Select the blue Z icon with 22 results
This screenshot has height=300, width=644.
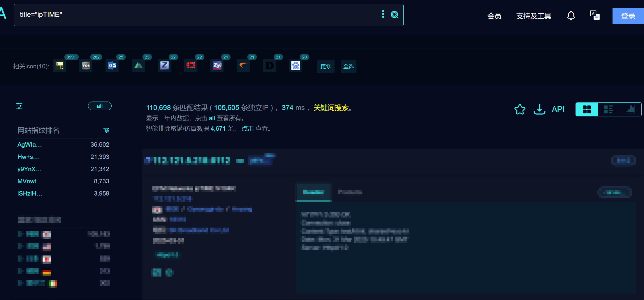(165, 66)
